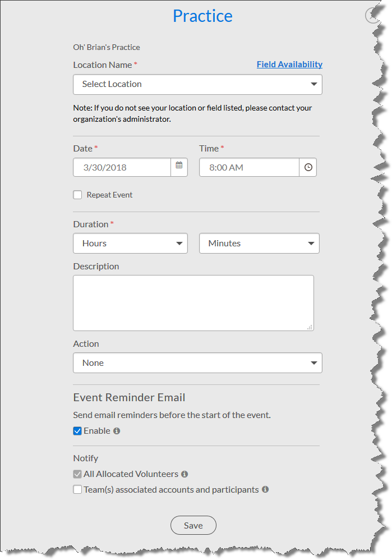Image resolution: width=392 pixels, height=560 pixels.
Task: Click inside the Description text area
Action: (193, 303)
